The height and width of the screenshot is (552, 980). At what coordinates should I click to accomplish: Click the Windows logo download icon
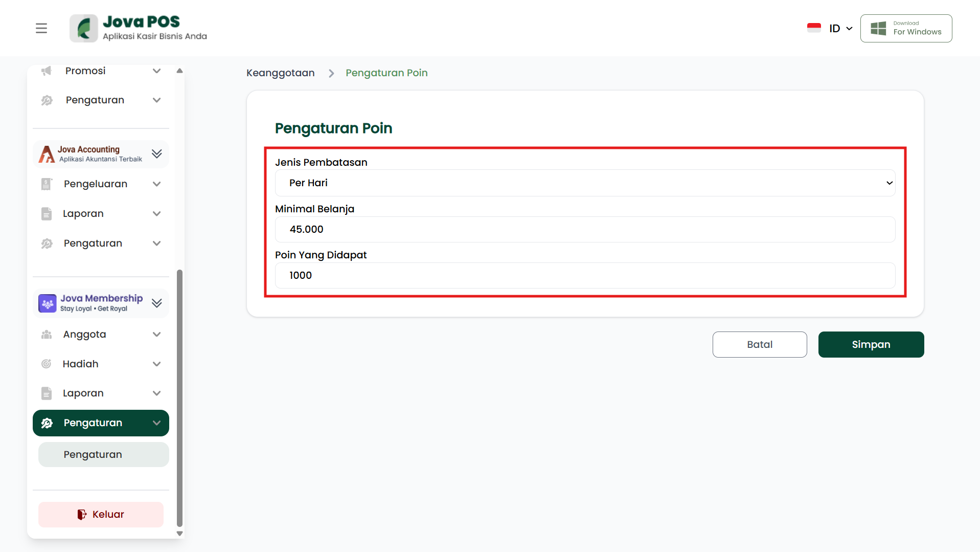click(878, 28)
